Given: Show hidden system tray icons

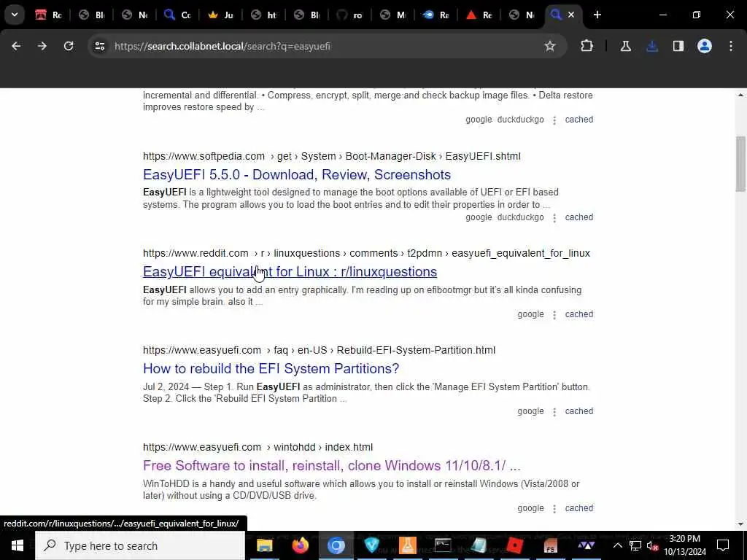Looking at the screenshot, I should (617, 545).
